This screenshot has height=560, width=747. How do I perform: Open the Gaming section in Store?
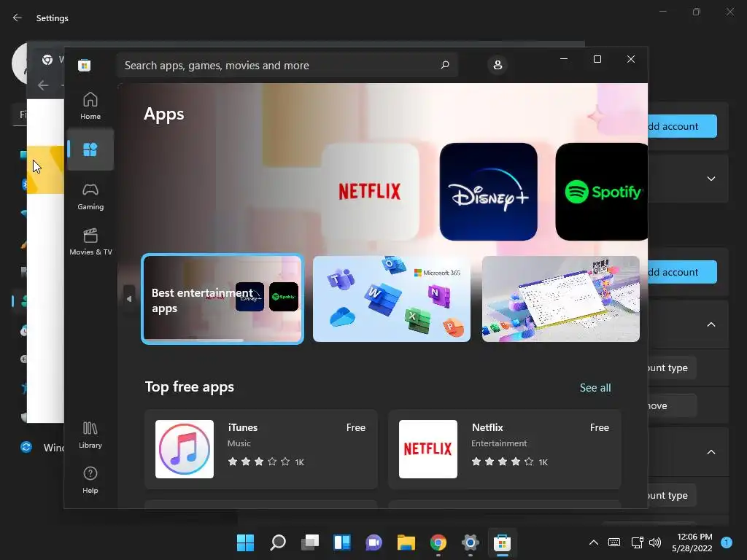(x=90, y=197)
